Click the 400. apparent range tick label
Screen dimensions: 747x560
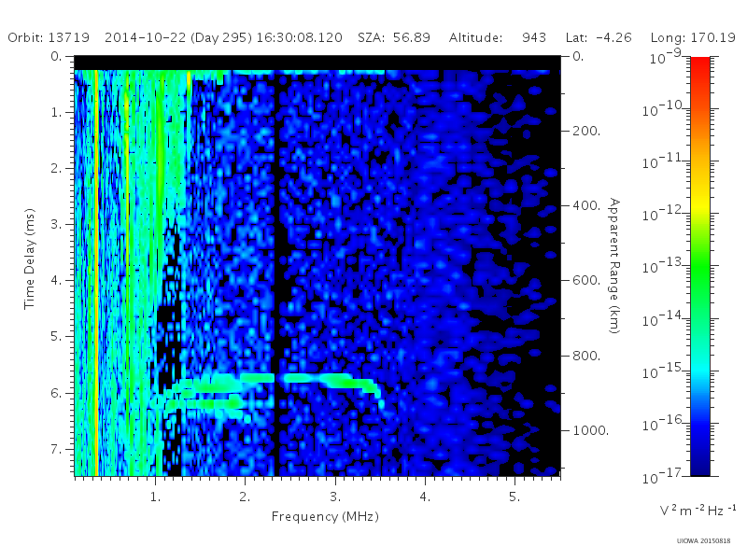[586, 205]
